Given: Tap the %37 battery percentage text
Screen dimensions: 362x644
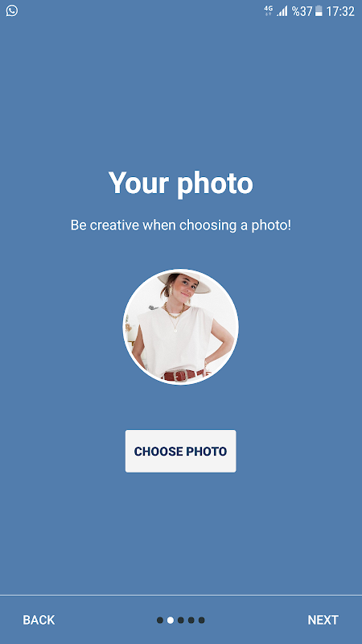Looking at the screenshot, I should pos(302,11).
